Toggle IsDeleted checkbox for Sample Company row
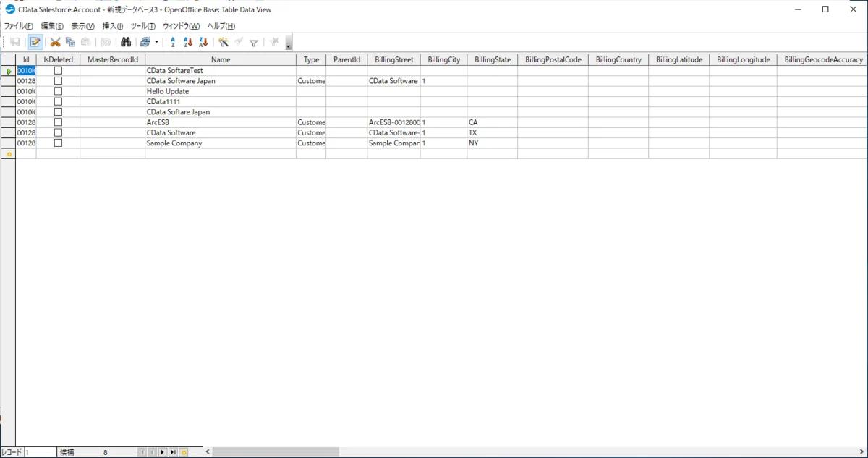This screenshot has height=458, width=868. point(58,143)
